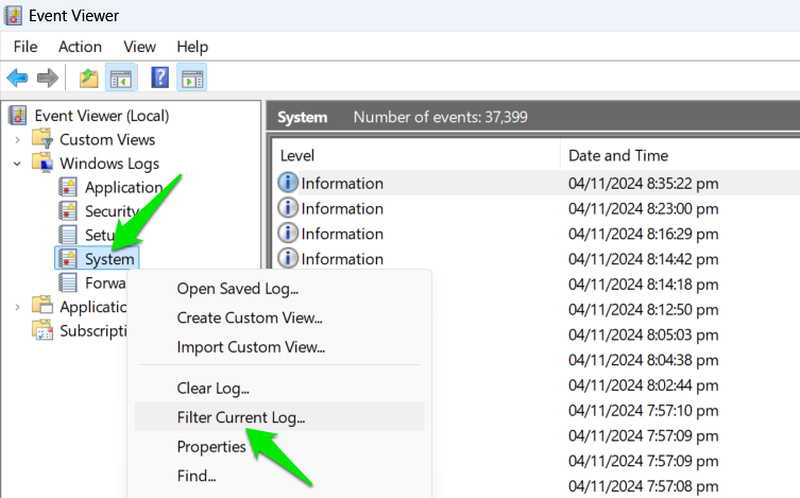The image size is (800, 498).
Task: Choose Import Custom View from context menu
Action: click(279, 347)
